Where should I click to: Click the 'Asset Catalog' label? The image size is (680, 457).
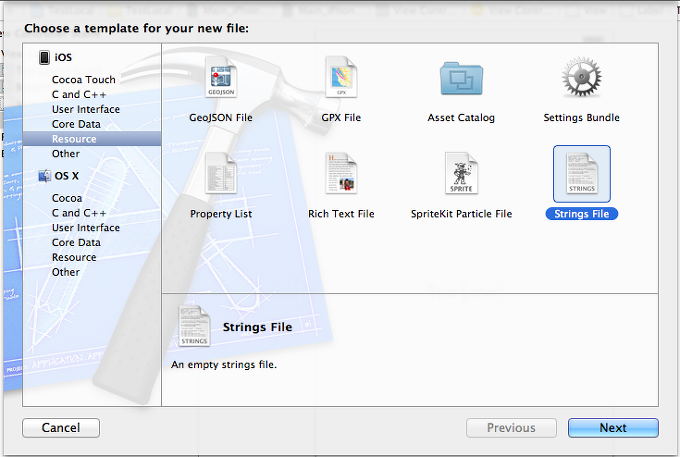click(461, 118)
